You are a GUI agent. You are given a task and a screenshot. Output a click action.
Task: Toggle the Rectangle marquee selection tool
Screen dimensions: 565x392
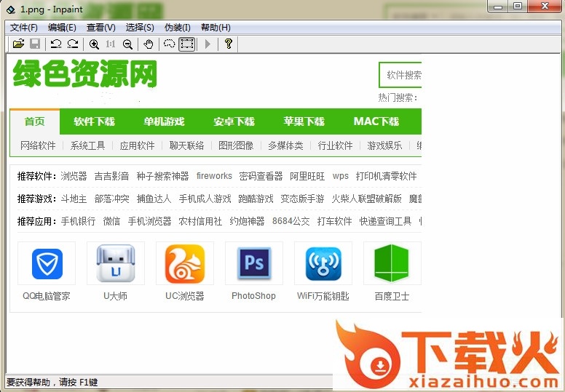187,44
